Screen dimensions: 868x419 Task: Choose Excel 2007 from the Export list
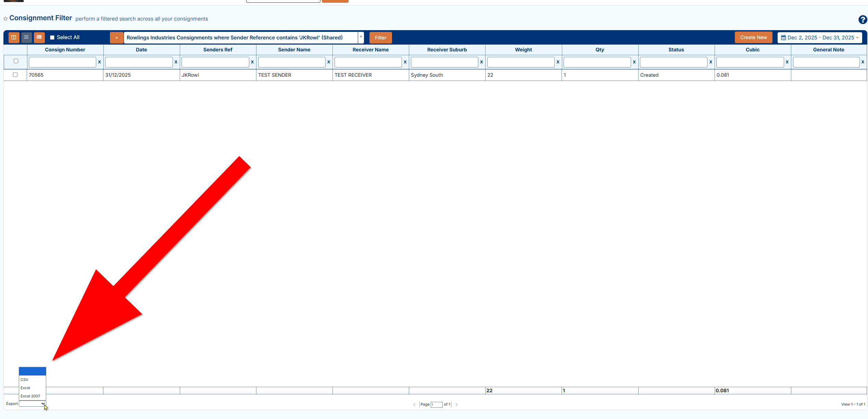30,396
